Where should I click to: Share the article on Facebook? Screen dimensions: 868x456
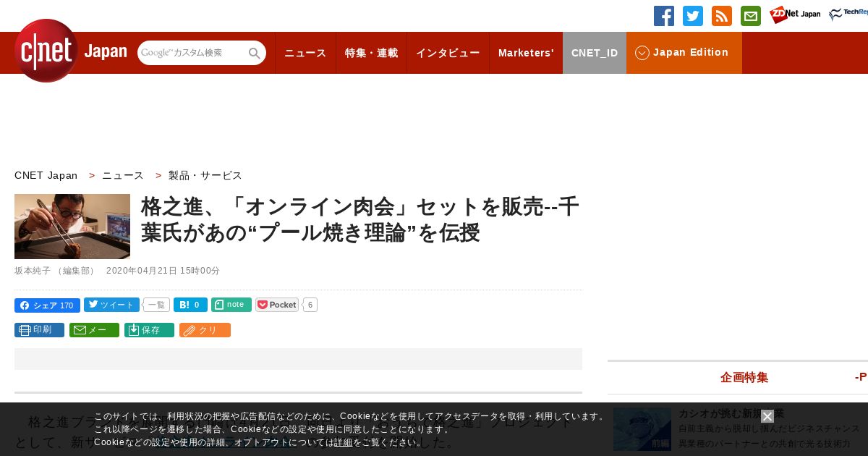point(47,305)
